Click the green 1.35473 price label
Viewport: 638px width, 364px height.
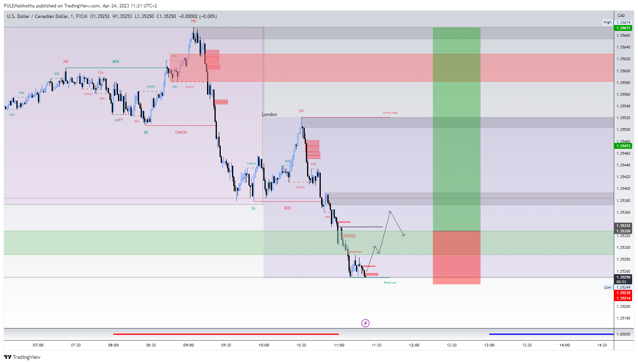624,146
